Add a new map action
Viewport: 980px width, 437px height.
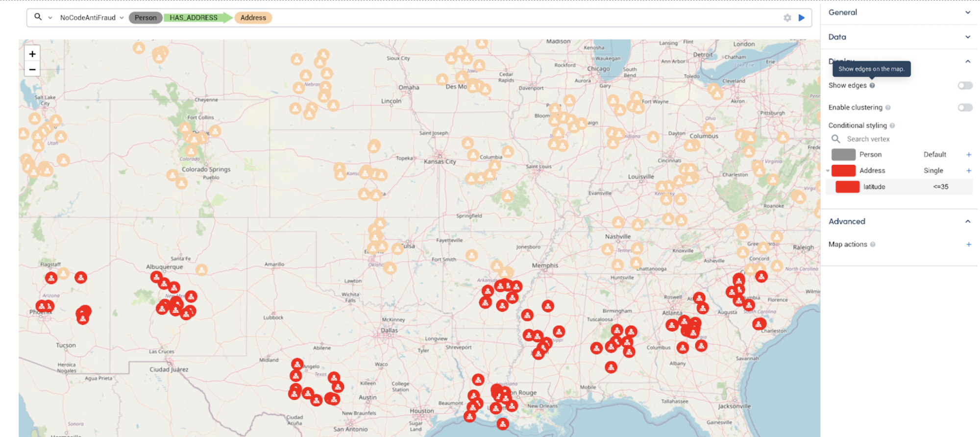(x=969, y=244)
